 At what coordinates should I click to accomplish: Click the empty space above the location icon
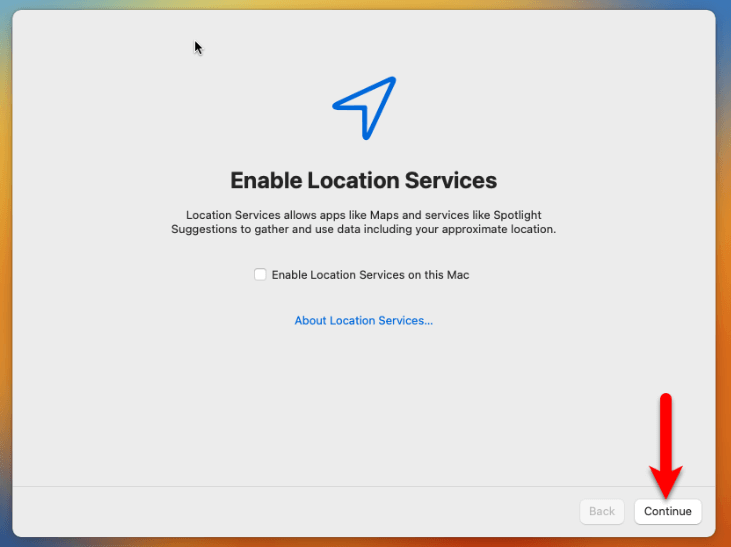365,40
